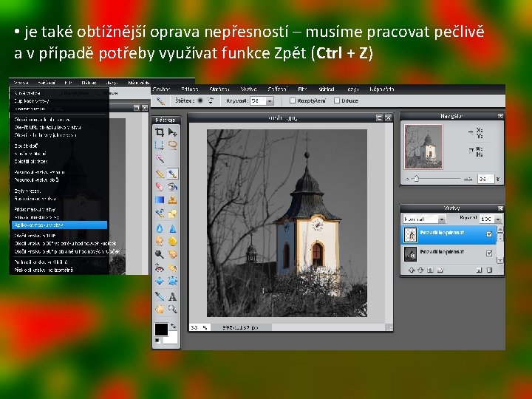The height and width of the screenshot is (399, 532).
Task: Select the Pinch tool
Action: click(x=173, y=281)
